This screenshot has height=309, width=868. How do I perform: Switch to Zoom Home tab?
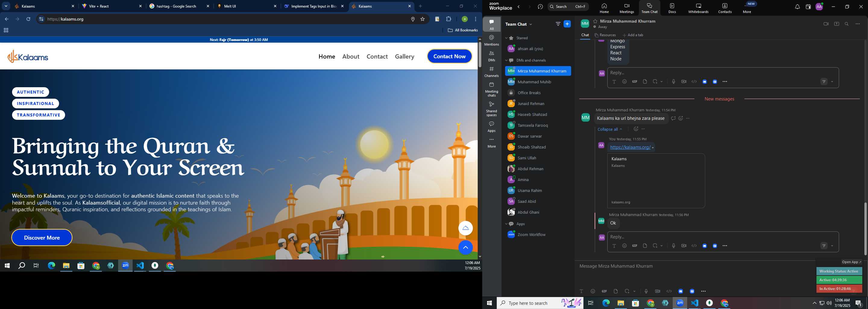point(604,8)
